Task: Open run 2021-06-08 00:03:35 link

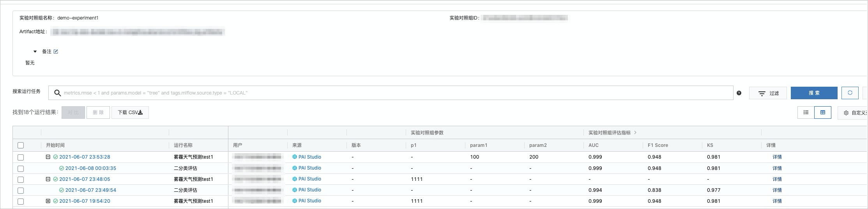Action: click(91, 168)
